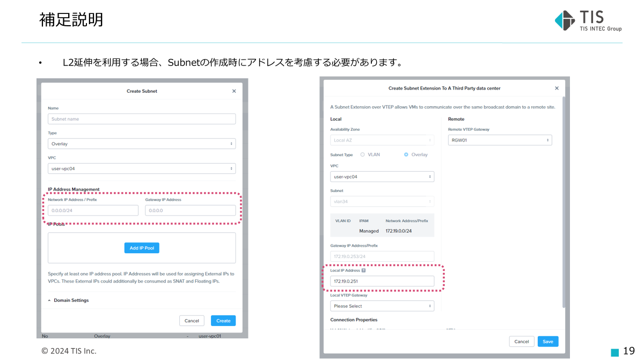Cancel the Subnet Extension dialog
The height and width of the screenshot is (362, 644).
coord(522,342)
